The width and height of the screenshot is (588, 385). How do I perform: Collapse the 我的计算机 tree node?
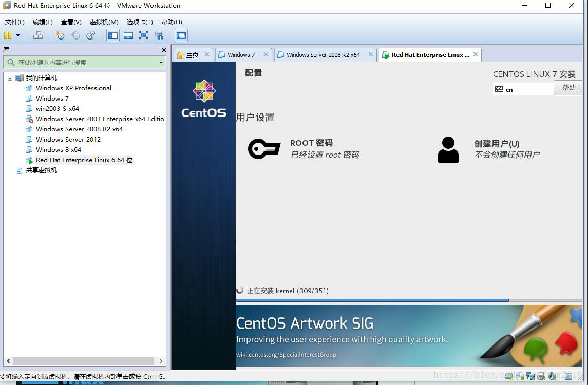click(10, 78)
